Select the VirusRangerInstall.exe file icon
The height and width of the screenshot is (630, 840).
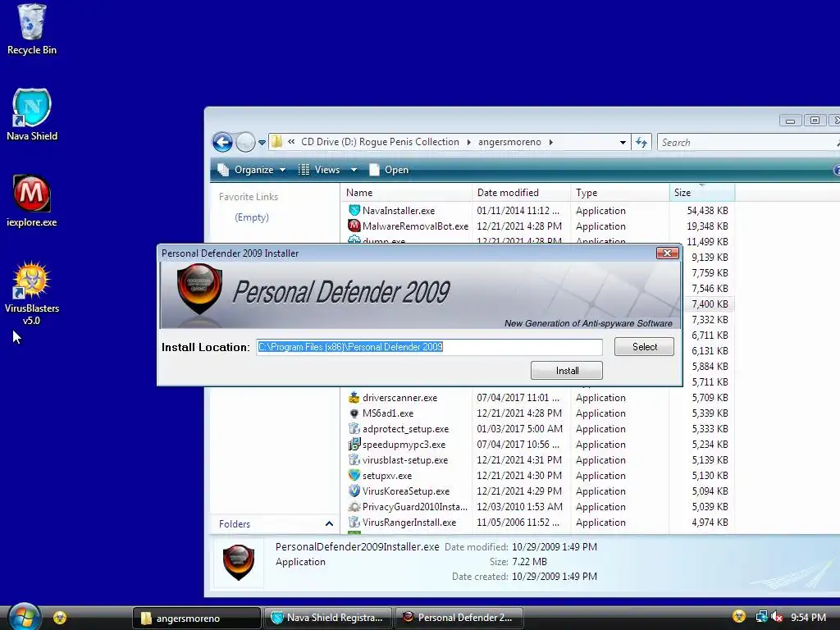point(354,522)
